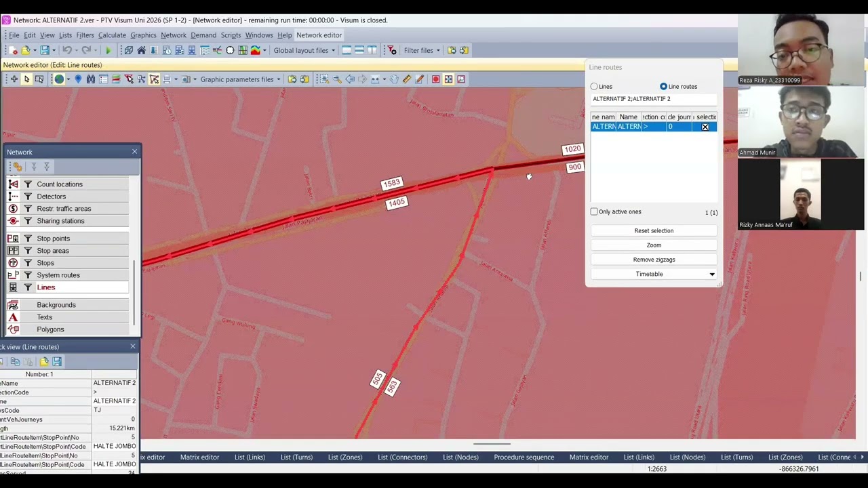The image size is (868, 488).
Task: Open the Demand menu
Action: coord(203,35)
